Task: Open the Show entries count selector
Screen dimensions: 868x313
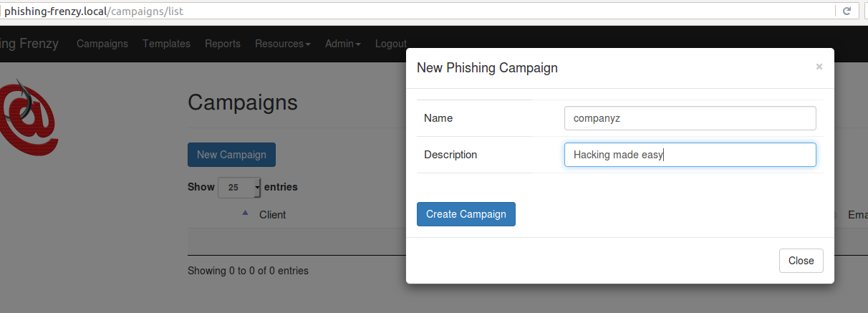Action: (240, 188)
